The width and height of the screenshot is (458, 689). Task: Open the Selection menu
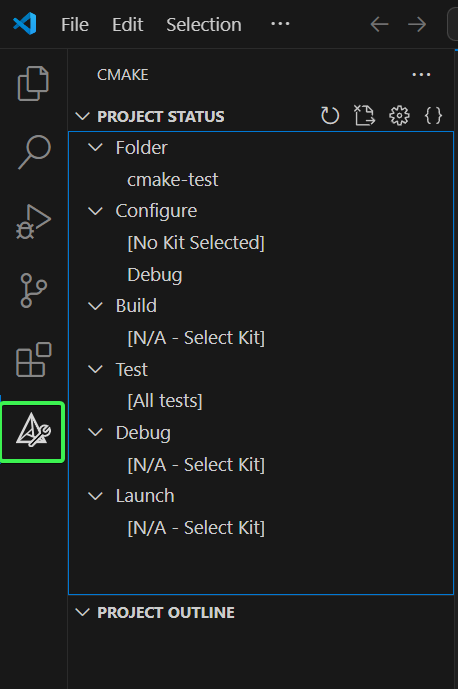point(204,25)
